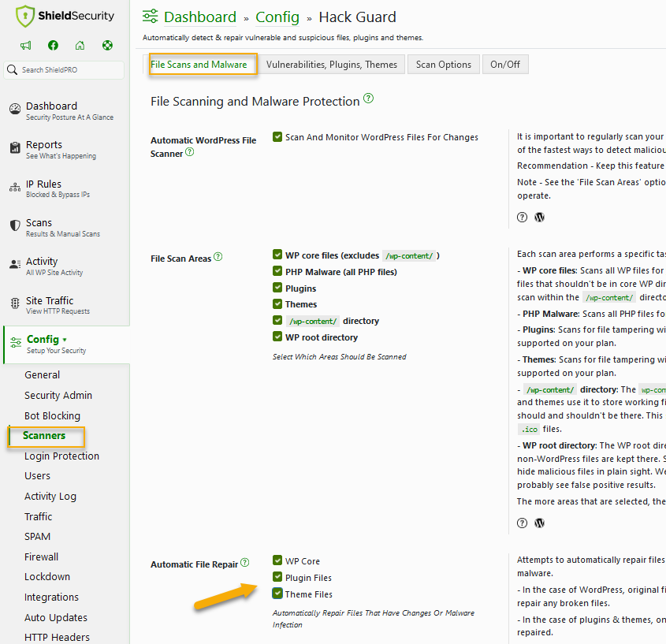Open Reports See What's Happening link
The height and width of the screenshot is (644, 666).
(x=61, y=150)
